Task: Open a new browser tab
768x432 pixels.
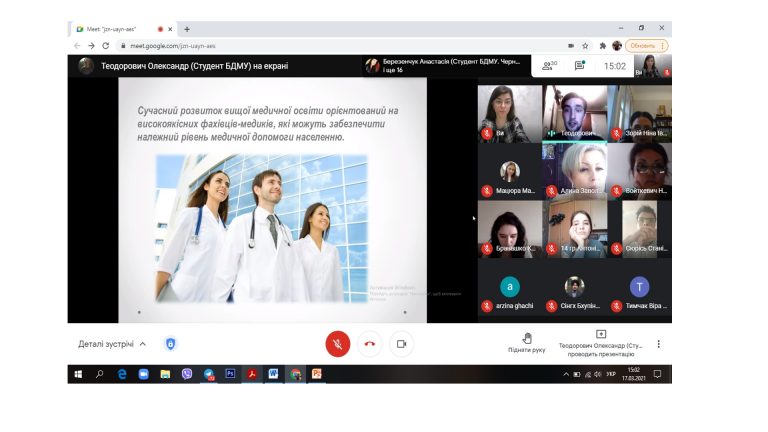Action: click(x=187, y=29)
